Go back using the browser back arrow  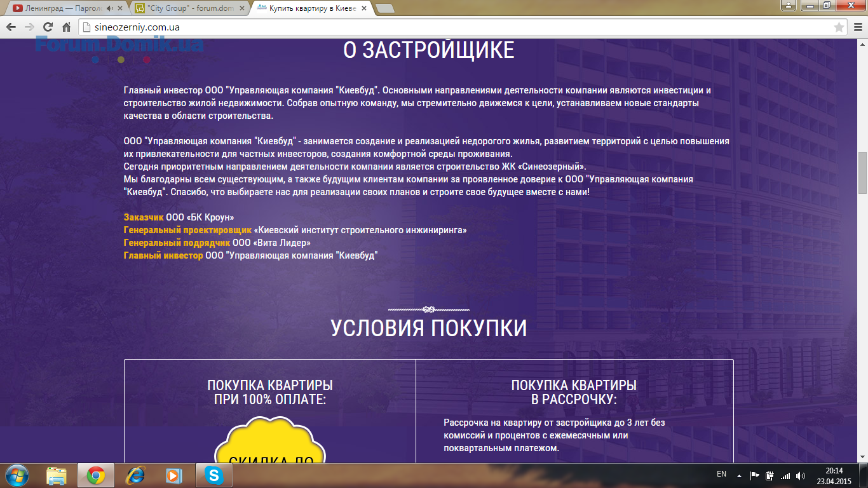[x=11, y=27]
